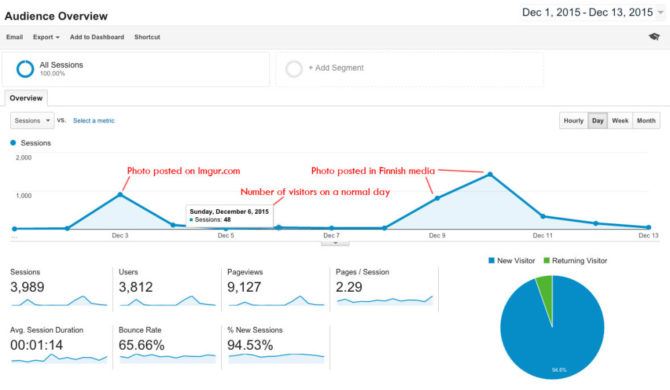This screenshot has width=670, height=390.
Task: Click the All Sessions segment circle icon
Action: tap(25, 68)
